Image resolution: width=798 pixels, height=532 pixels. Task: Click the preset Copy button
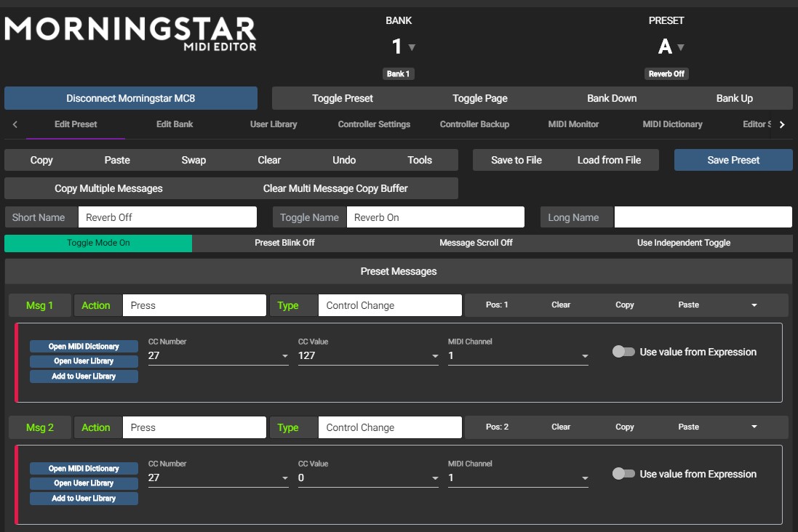pos(41,160)
